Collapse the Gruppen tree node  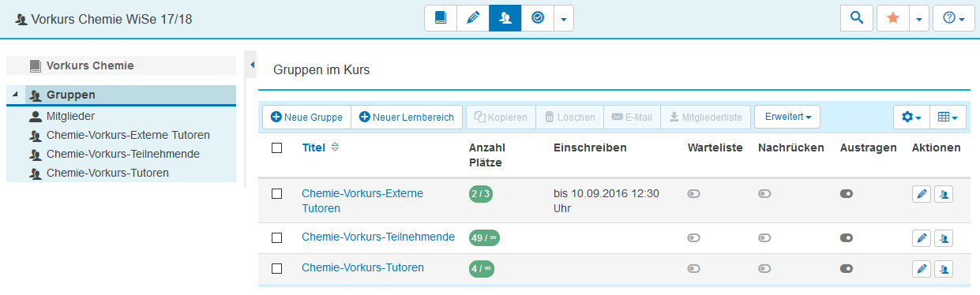16,95
